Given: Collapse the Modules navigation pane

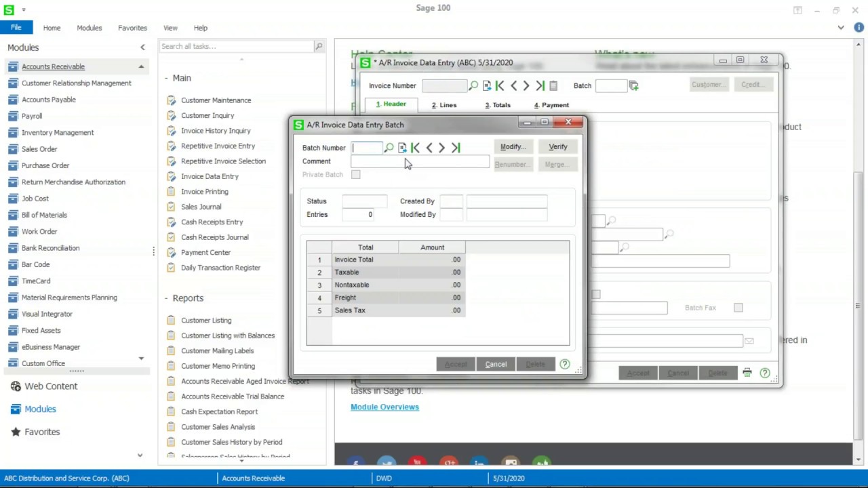Looking at the screenshot, I should pos(142,47).
